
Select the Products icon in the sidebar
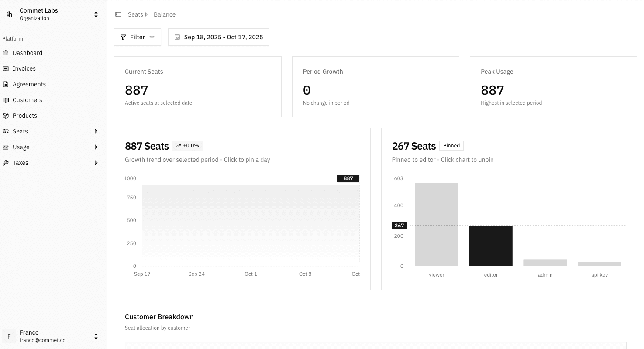(x=7, y=115)
